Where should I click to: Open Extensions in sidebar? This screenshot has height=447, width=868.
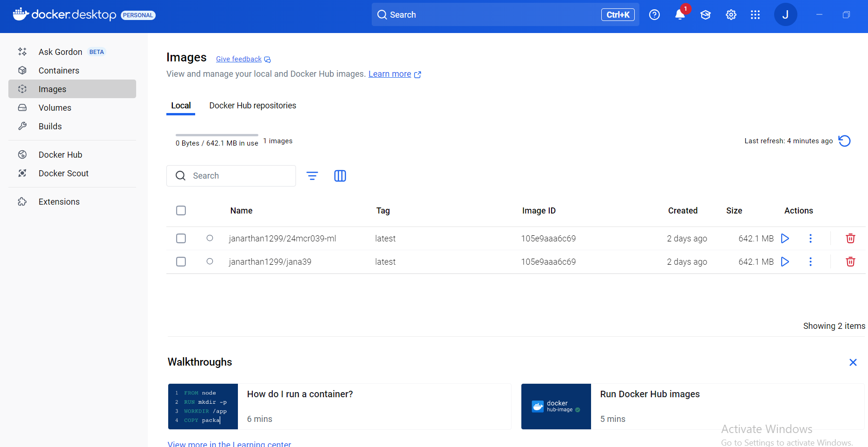pyautogui.click(x=72, y=201)
